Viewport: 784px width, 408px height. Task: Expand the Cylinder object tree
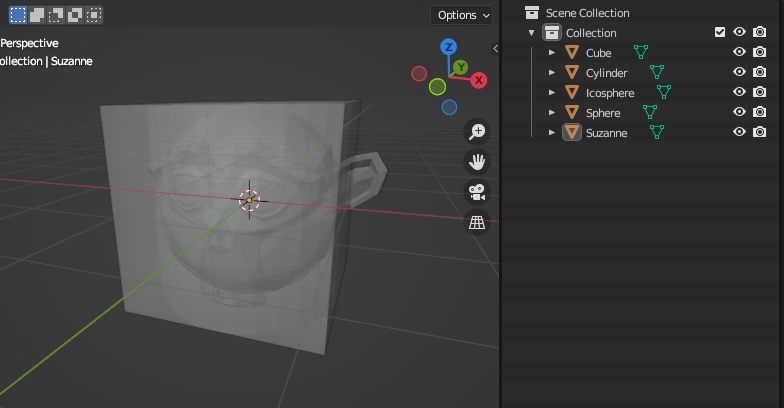click(552, 72)
